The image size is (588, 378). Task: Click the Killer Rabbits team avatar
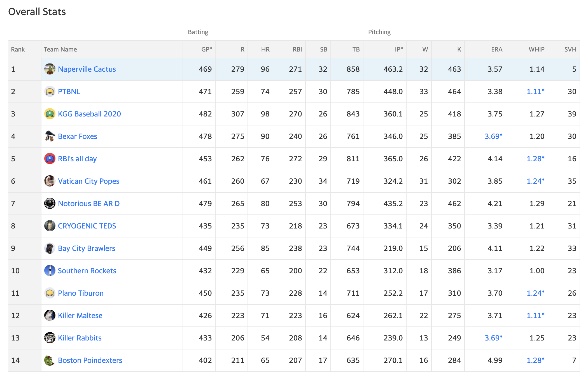(50, 338)
